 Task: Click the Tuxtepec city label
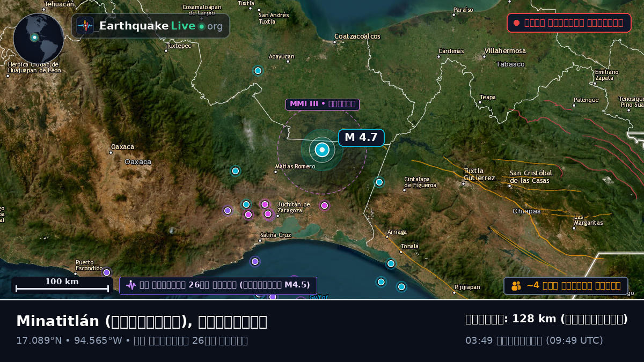point(179,46)
